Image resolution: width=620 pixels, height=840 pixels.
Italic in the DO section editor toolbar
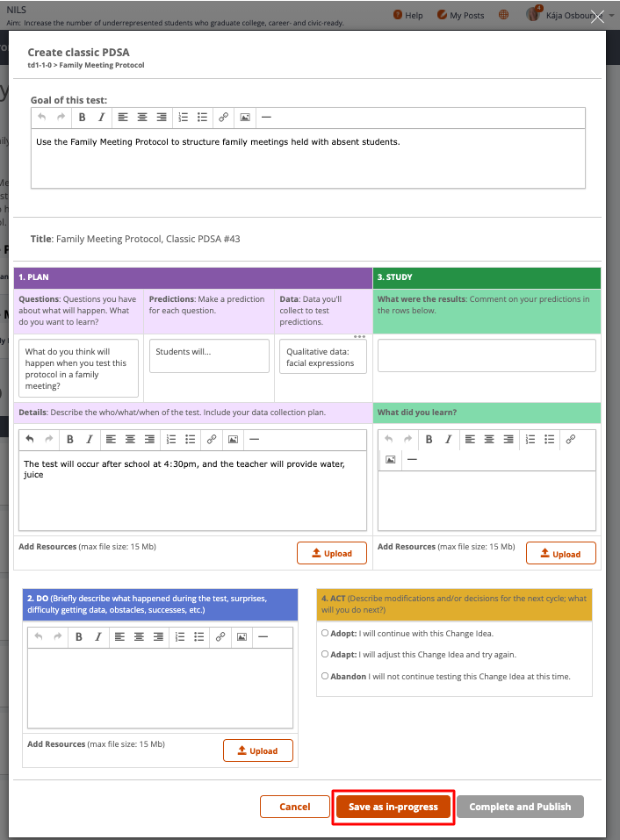(x=98, y=637)
